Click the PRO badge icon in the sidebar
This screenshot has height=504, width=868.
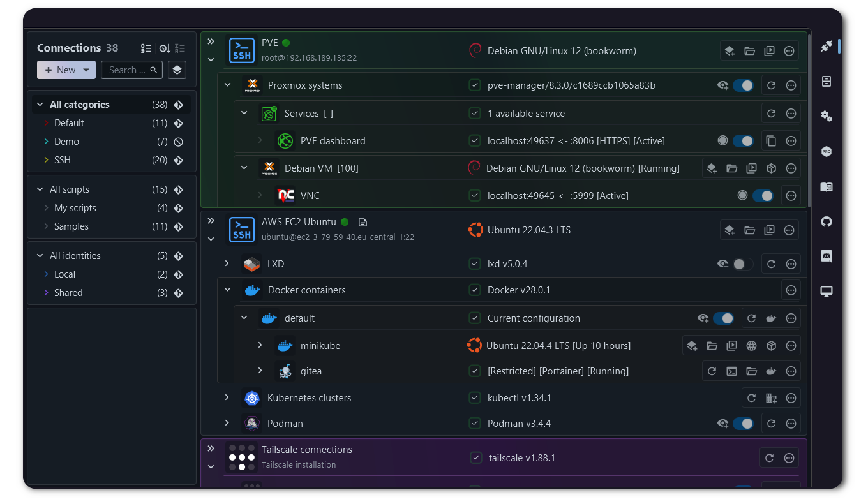click(x=826, y=151)
